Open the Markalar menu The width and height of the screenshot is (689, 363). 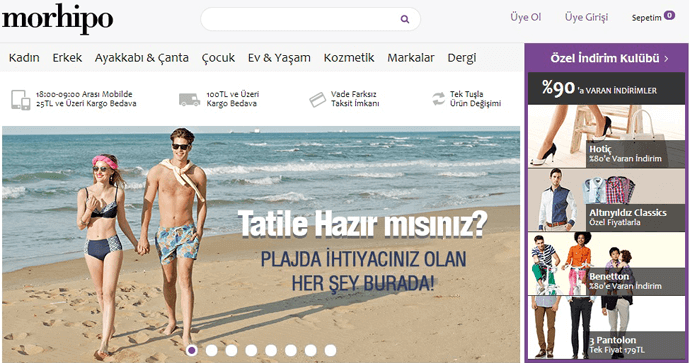point(410,58)
